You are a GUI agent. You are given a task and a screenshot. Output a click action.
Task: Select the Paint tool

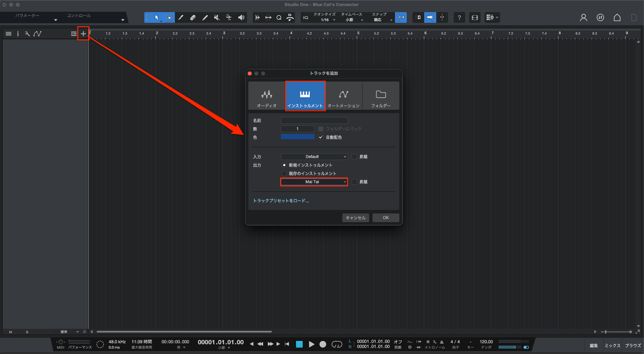(205, 17)
